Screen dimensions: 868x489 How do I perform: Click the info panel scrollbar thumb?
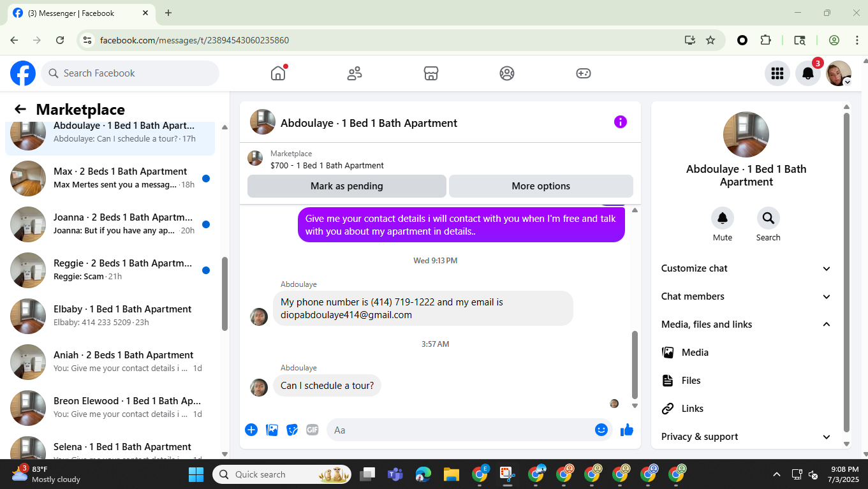pos(847,273)
